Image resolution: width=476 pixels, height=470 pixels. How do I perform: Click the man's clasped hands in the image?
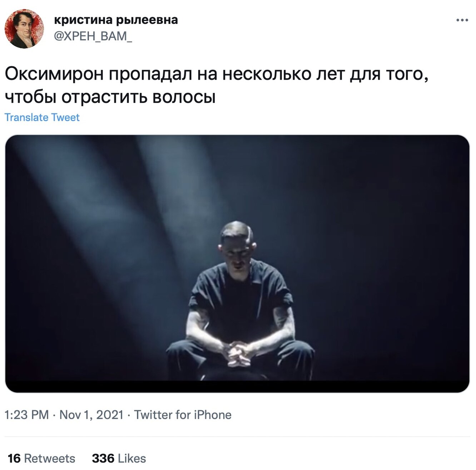(238, 353)
